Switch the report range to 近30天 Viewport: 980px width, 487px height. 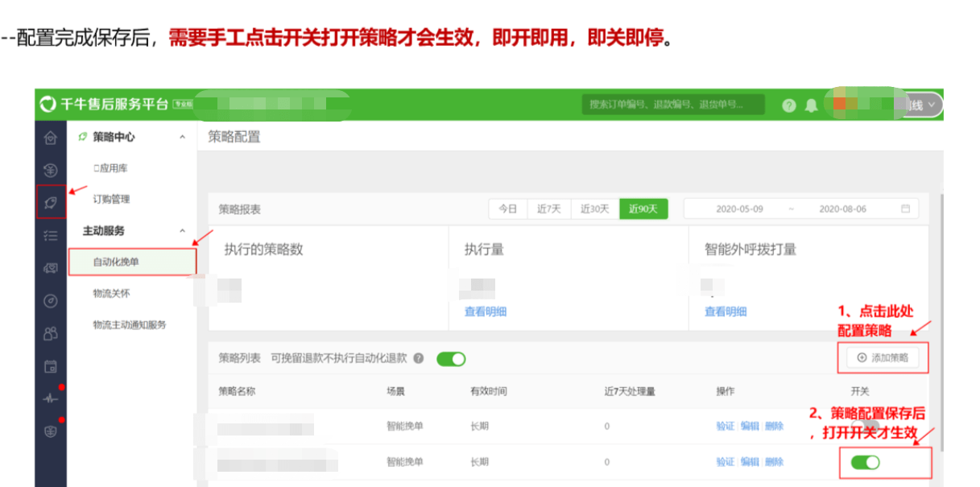(595, 208)
